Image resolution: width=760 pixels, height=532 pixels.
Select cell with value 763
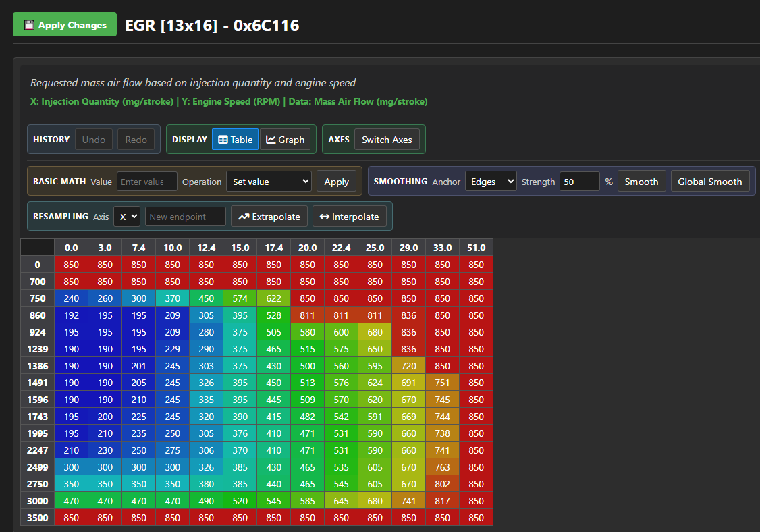point(442,467)
